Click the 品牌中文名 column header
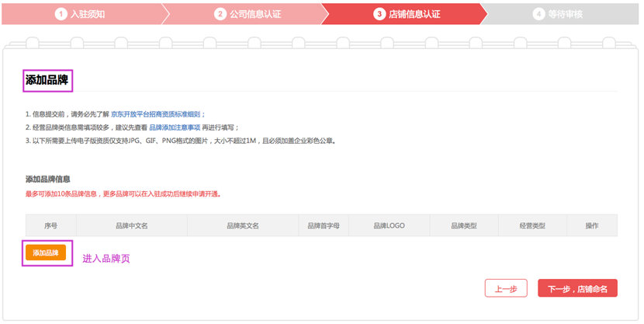The image size is (644, 324). point(132,225)
